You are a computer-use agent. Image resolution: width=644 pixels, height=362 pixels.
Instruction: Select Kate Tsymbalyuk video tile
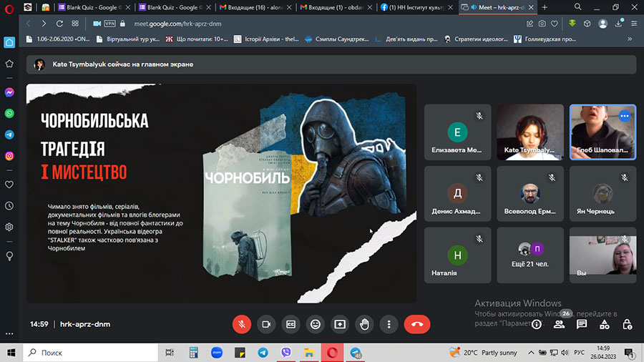point(530,132)
